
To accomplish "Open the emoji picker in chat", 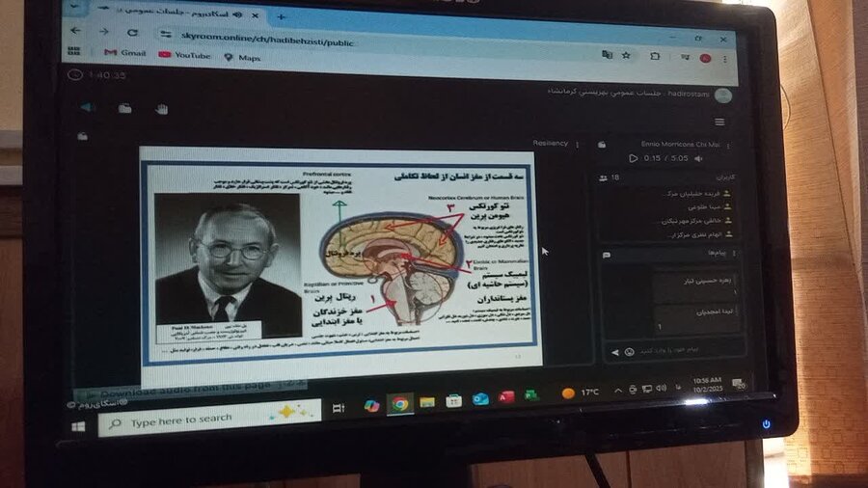I will pyautogui.click(x=629, y=352).
